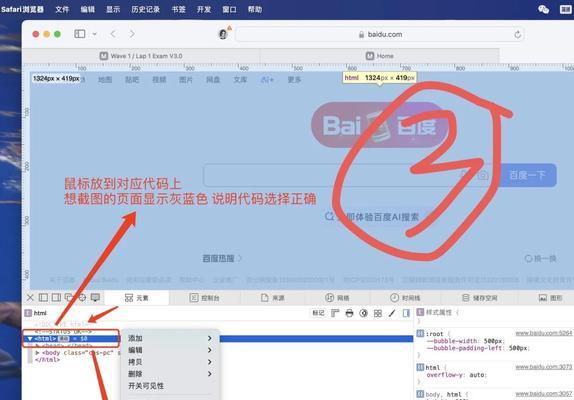Viewport: 574px width, 400px height.
Task: Open 添加 in the context menu
Action: tap(171, 338)
